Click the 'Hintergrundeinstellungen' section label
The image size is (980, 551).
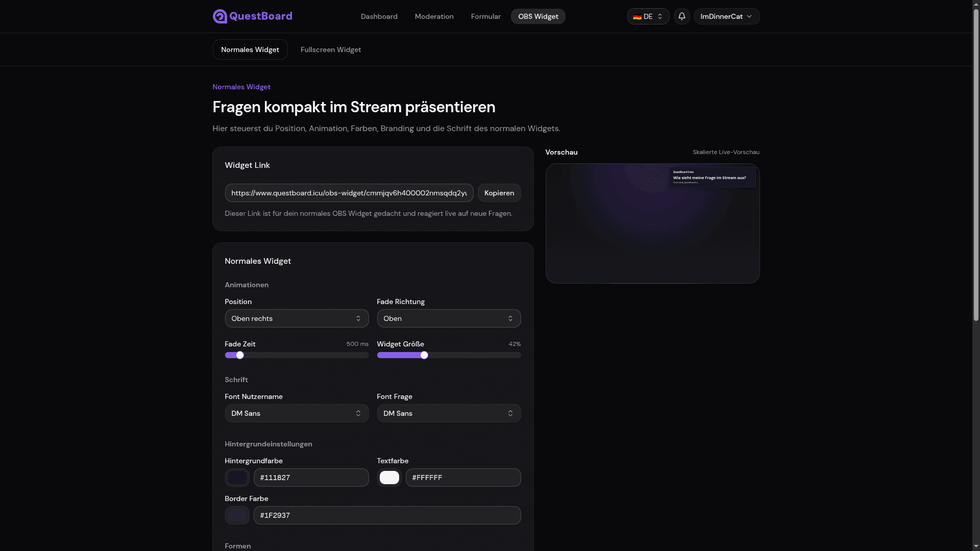click(268, 444)
